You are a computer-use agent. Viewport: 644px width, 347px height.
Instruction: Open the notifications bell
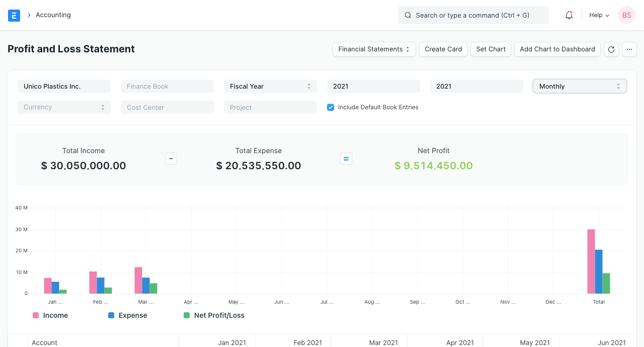[569, 15]
